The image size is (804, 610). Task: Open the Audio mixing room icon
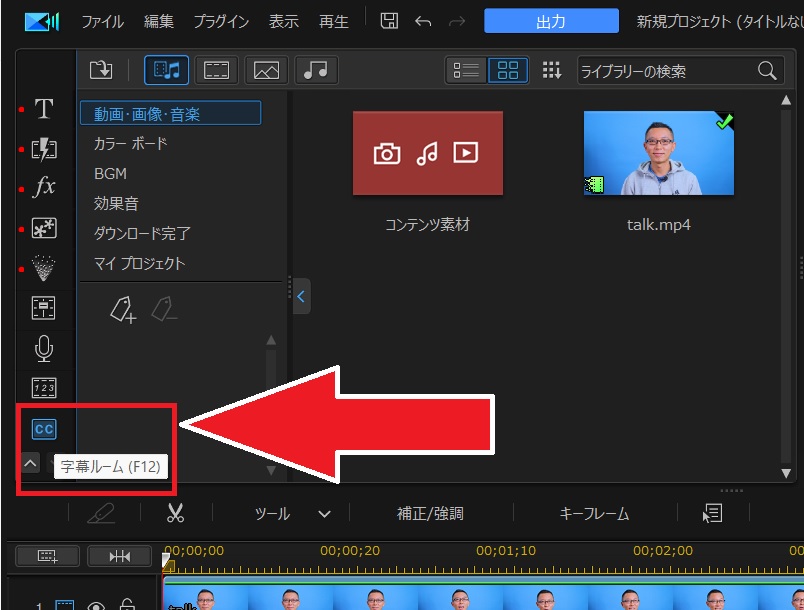(x=44, y=308)
